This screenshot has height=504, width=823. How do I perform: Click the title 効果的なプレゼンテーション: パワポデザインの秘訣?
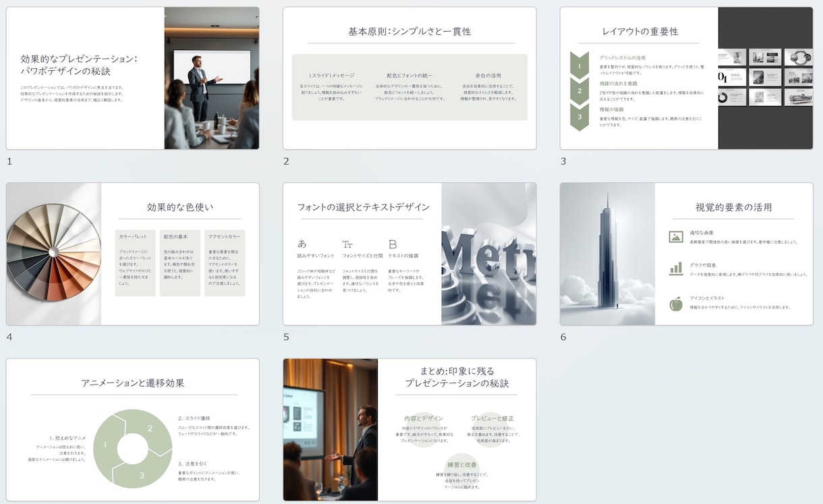coord(79,65)
